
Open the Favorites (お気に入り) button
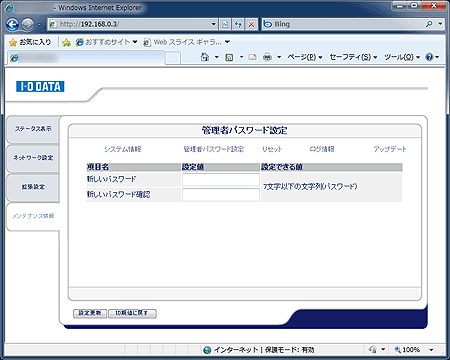click(30, 42)
